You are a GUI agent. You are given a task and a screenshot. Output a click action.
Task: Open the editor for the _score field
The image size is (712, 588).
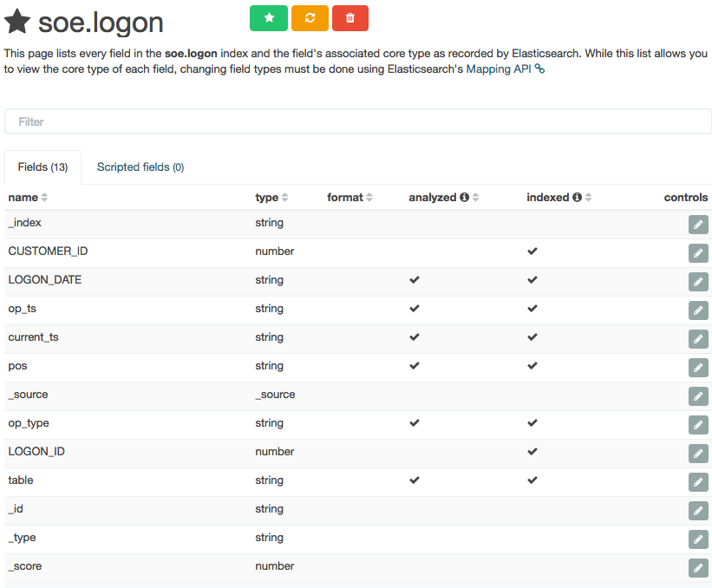[x=697, y=568]
